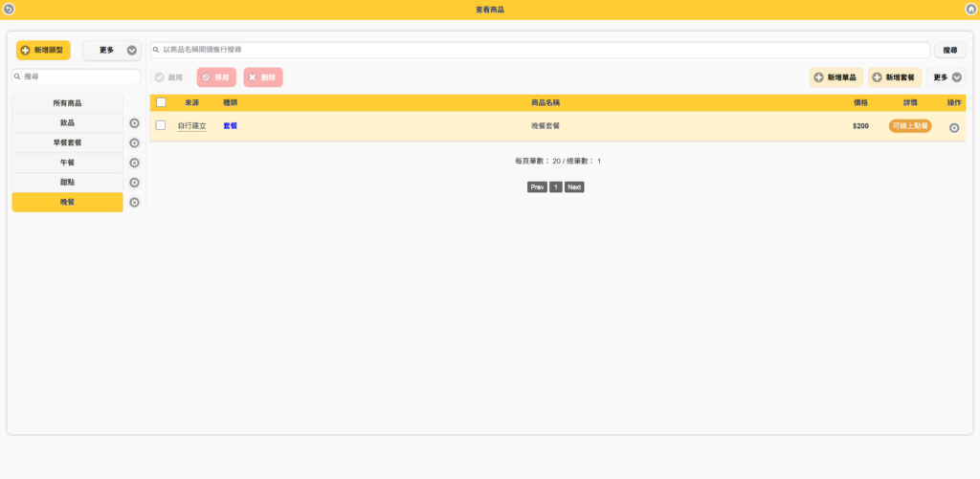Image resolution: width=980 pixels, height=479 pixels.
Task: Check the box for the 晚餐套餐 row
Action: point(161,125)
